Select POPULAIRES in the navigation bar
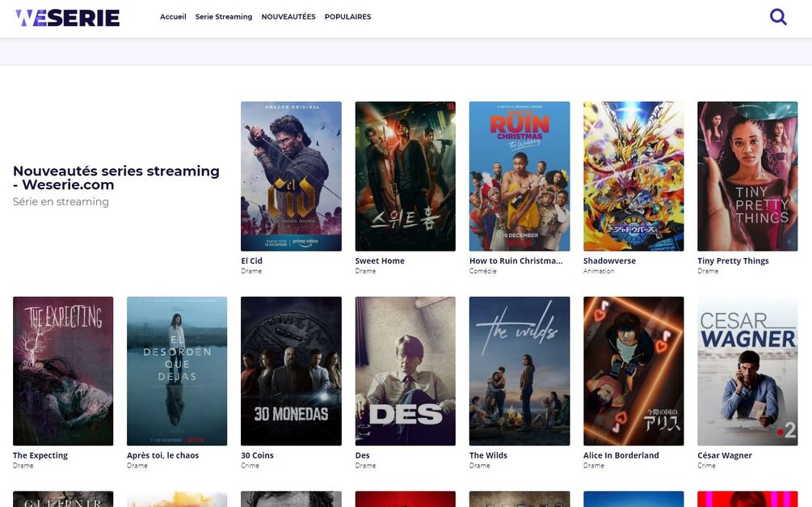Screen dimensions: 812x507 348,17
